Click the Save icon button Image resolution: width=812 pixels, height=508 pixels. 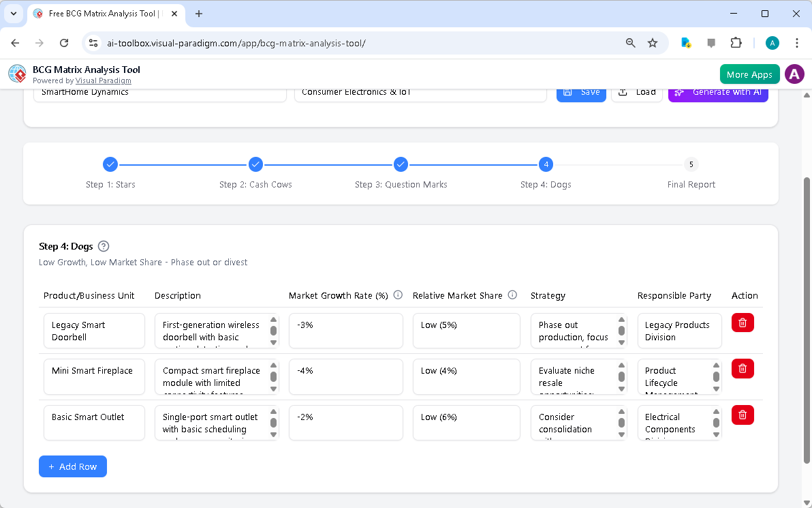tap(581, 91)
